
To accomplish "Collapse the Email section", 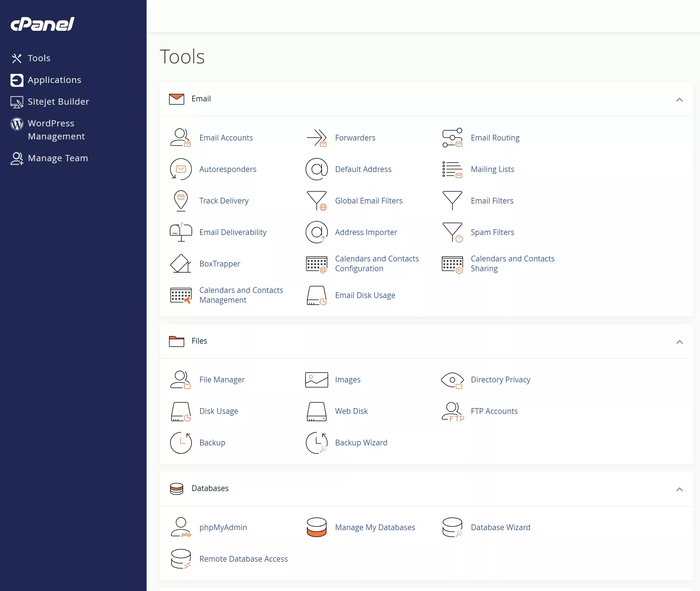I will tap(679, 100).
